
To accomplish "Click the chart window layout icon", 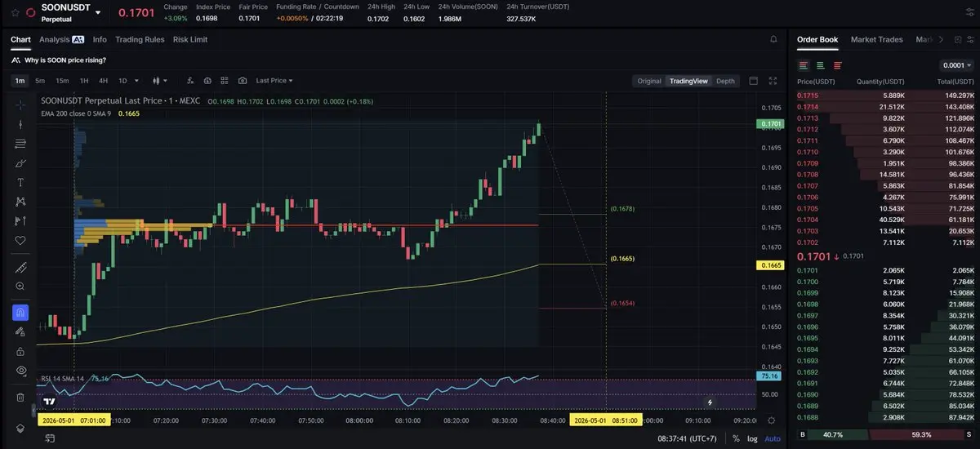I will tap(753, 81).
